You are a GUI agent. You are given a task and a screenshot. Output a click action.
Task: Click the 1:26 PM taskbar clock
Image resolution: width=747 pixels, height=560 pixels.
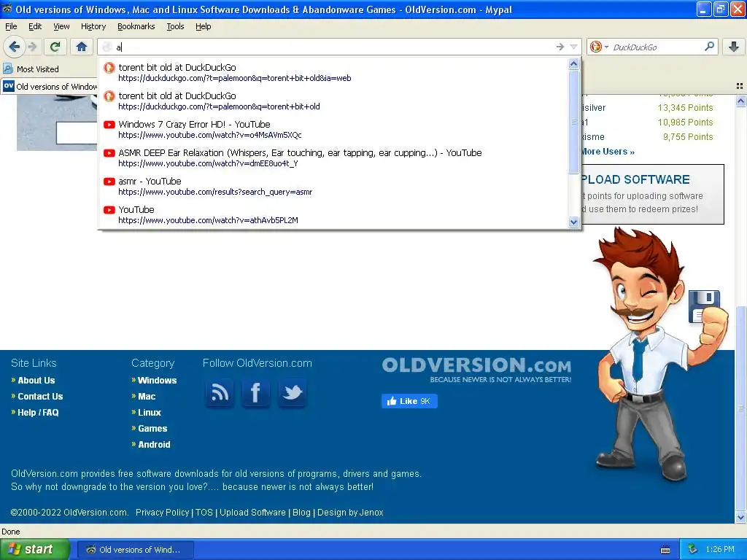(x=720, y=550)
